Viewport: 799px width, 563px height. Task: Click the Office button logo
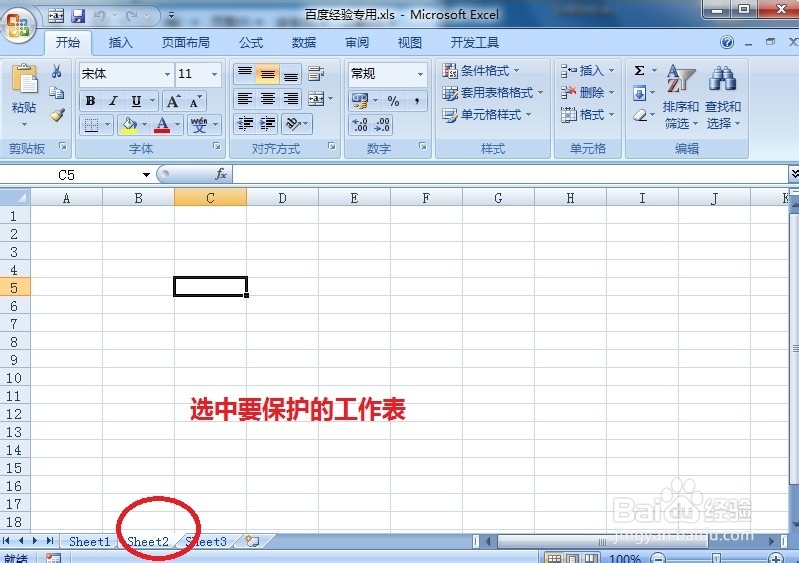[18, 25]
